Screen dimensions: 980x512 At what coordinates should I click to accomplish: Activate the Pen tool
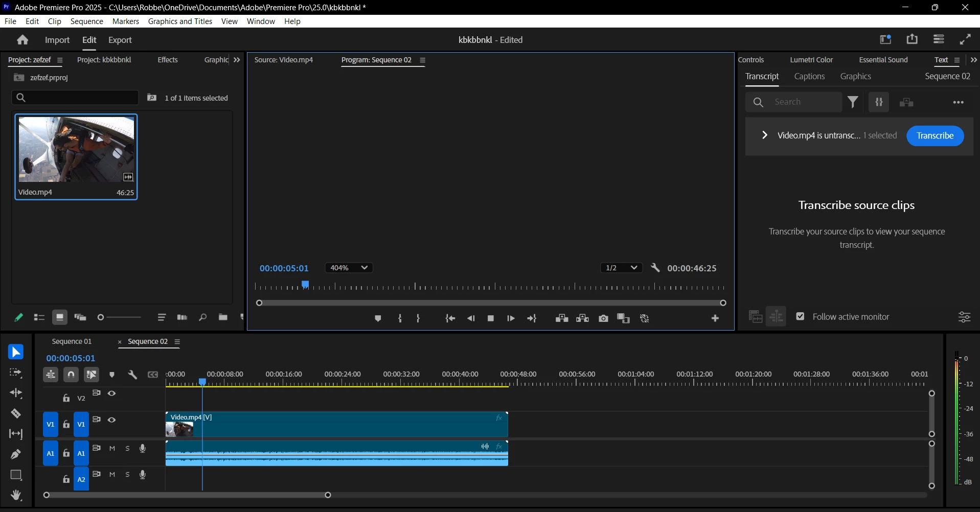16,454
